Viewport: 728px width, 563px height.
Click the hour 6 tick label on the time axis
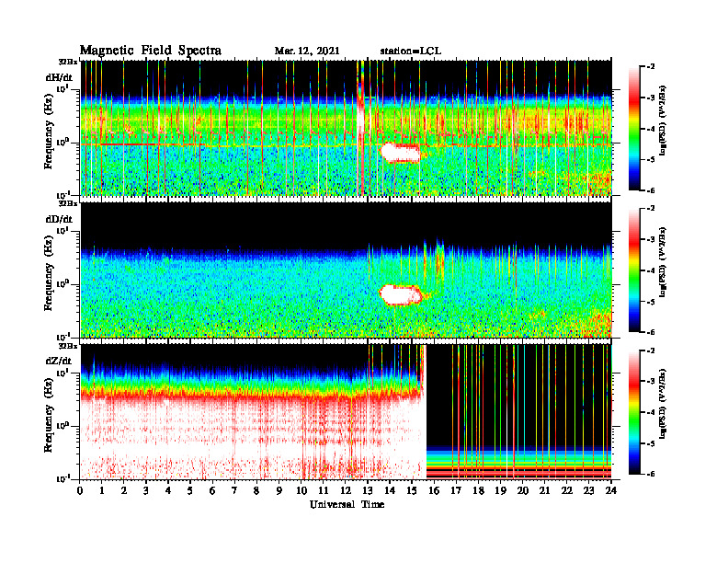pyautogui.click(x=212, y=490)
